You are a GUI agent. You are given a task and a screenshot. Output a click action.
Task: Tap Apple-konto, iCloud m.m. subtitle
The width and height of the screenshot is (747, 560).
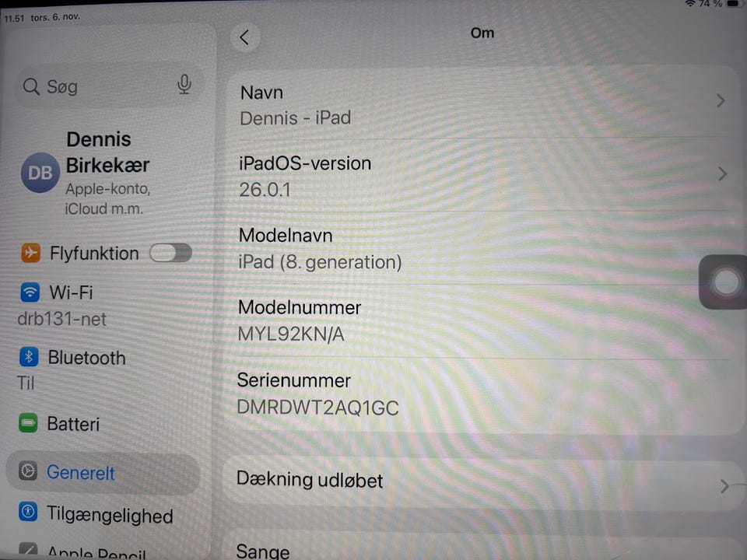[108, 198]
